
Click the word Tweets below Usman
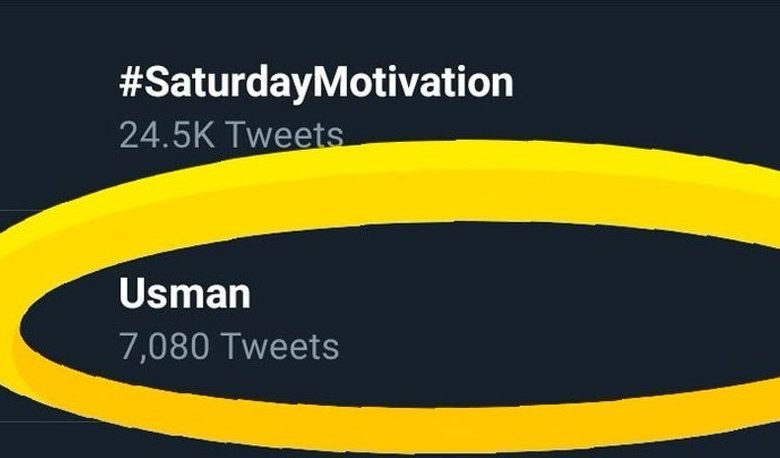click(279, 347)
